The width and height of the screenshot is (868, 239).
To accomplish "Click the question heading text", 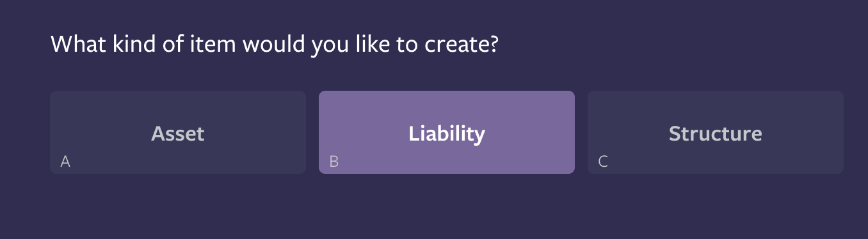I will tap(274, 45).
